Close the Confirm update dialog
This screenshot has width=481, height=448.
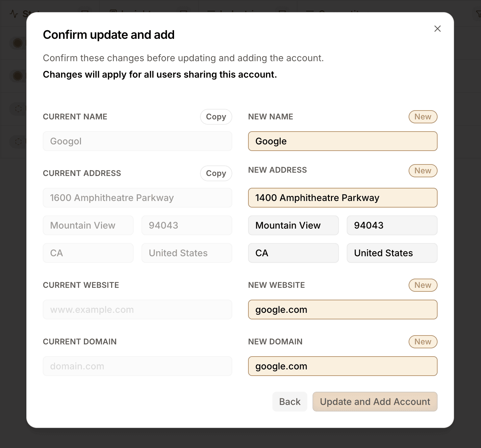(437, 29)
